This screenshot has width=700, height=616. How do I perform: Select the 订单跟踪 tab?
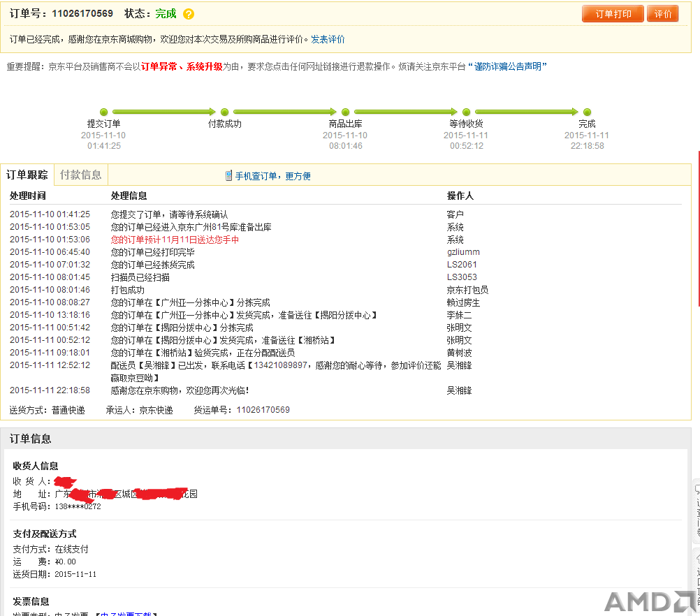click(27, 175)
